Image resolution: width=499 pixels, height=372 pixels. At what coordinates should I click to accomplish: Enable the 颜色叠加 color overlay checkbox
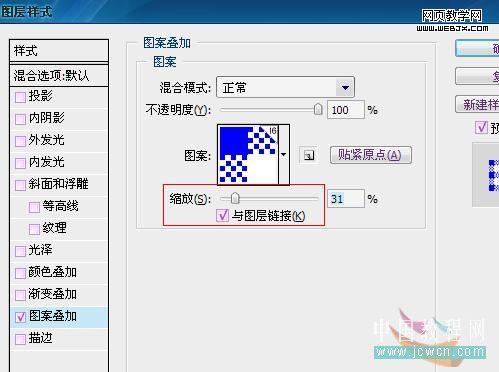(x=20, y=273)
